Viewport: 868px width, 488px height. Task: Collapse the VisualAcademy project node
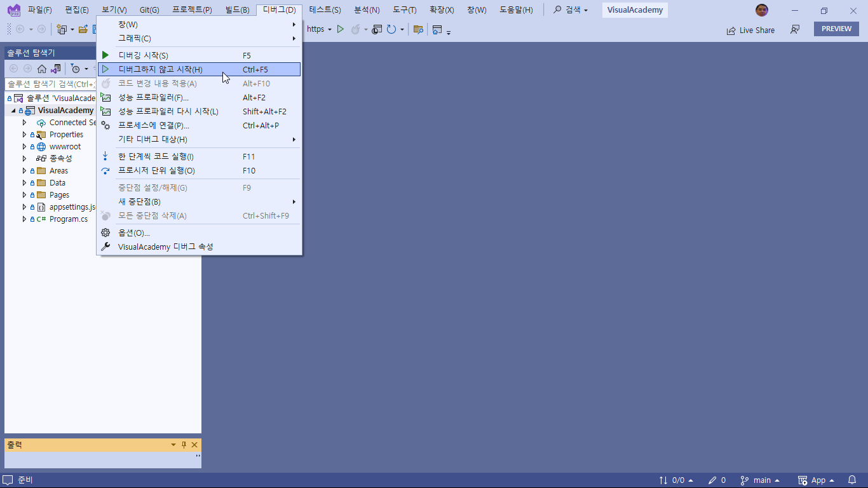click(13, 111)
